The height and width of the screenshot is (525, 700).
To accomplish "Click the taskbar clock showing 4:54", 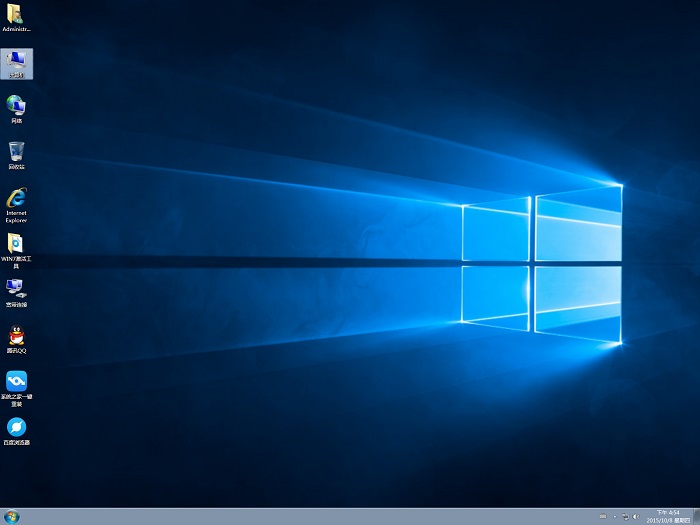I will 666,512.
